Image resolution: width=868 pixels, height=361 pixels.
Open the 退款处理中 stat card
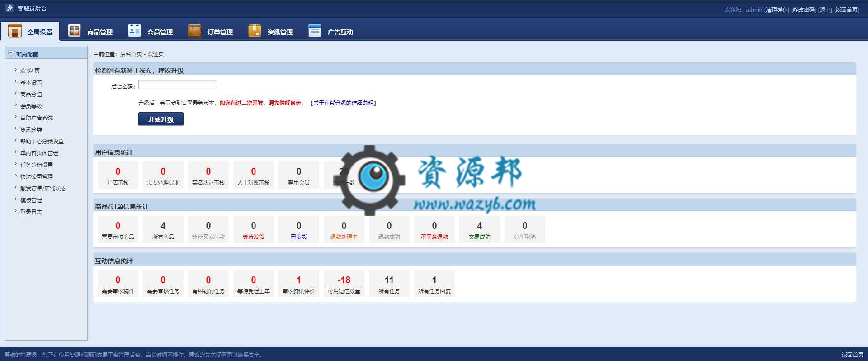344,229
